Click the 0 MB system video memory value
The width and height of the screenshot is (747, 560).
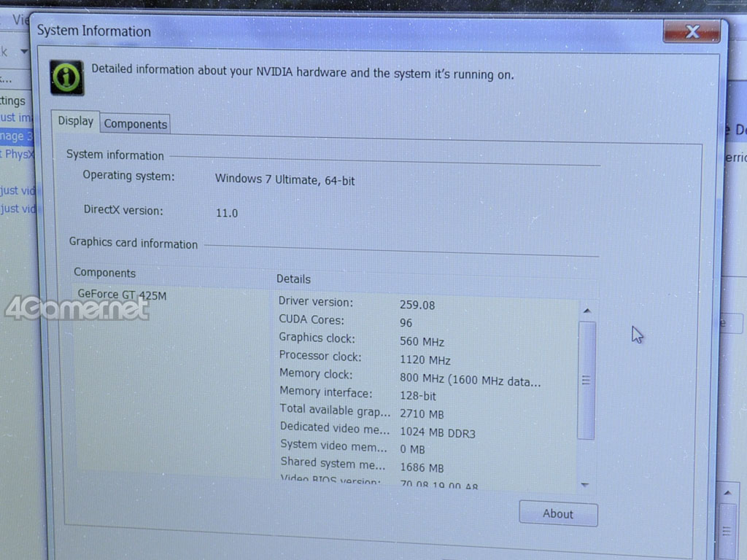tap(412, 449)
